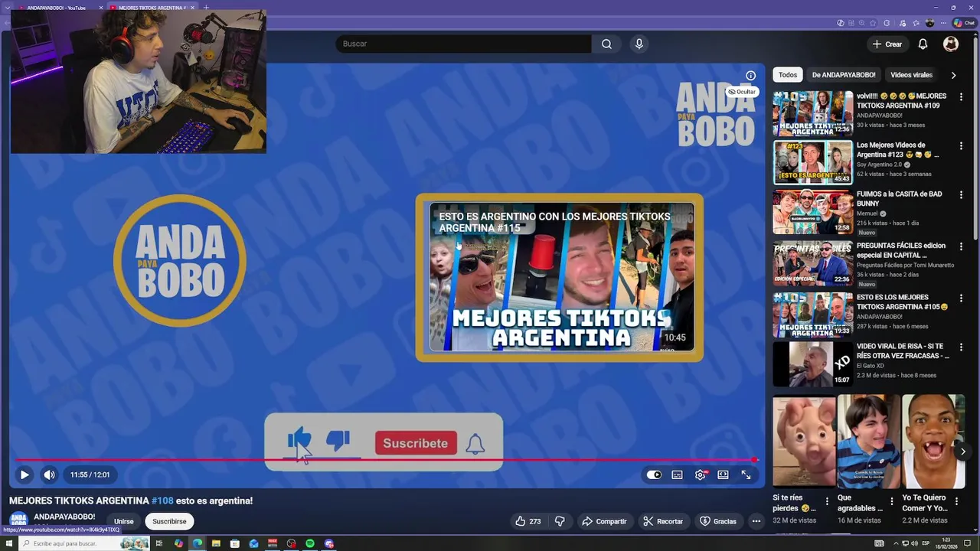Open MEJORES TIKTOKS ARGENTINA #109 thumbnail
This screenshot has height=551, width=980.
812,113
